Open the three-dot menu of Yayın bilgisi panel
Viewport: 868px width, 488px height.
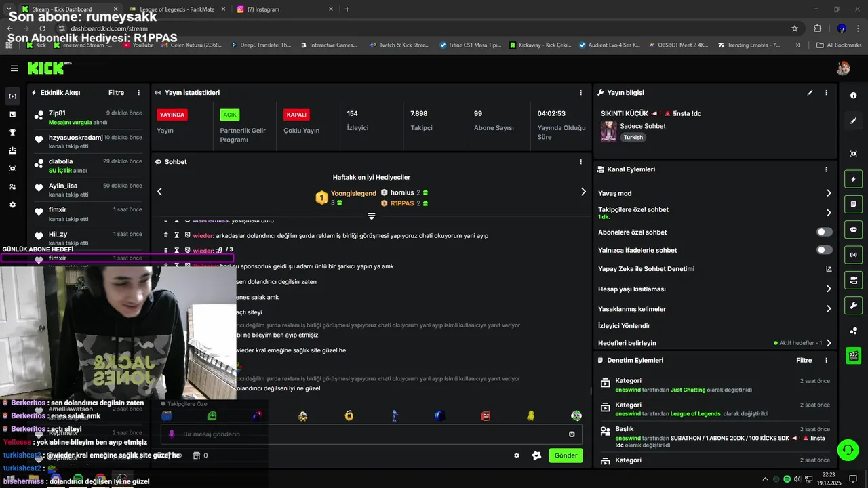tap(826, 93)
